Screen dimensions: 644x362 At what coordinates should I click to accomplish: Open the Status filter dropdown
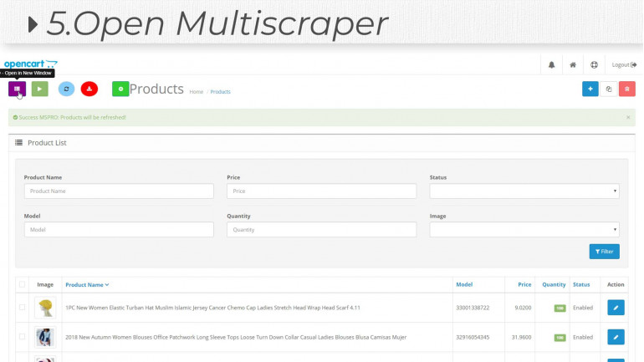(524, 191)
